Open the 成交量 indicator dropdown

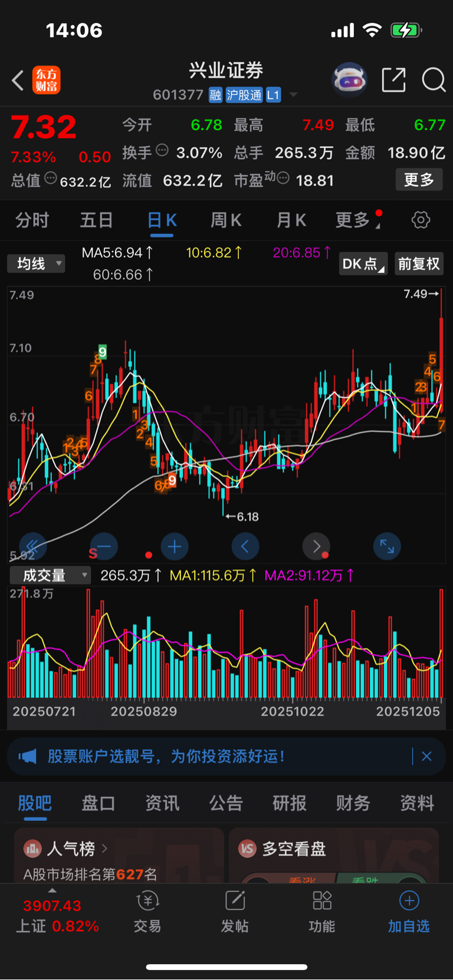coord(50,575)
